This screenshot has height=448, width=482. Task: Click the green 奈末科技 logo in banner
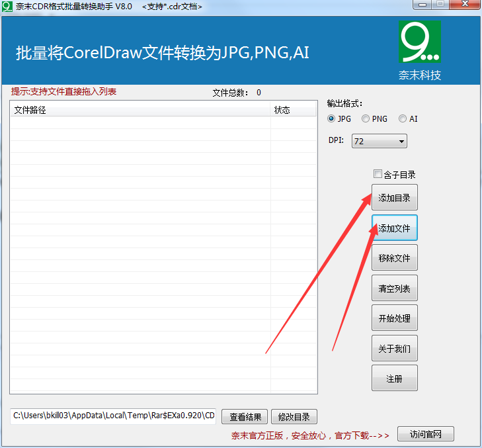(x=420, y=42)
